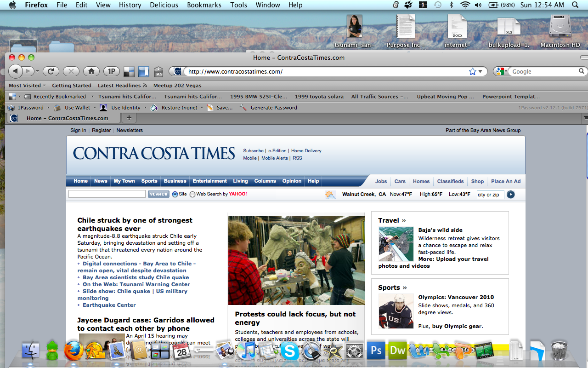Open the Macintosh HD desktop icon

point(560,30)
